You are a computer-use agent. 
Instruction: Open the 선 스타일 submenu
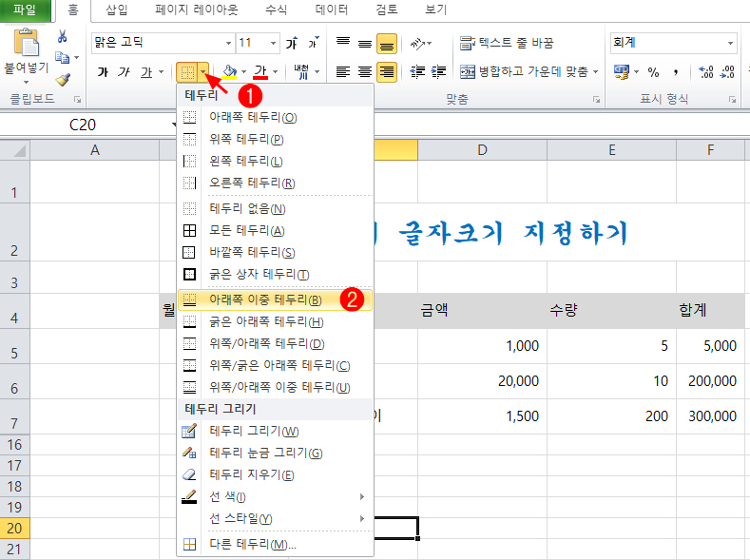[x=275, y=518]
